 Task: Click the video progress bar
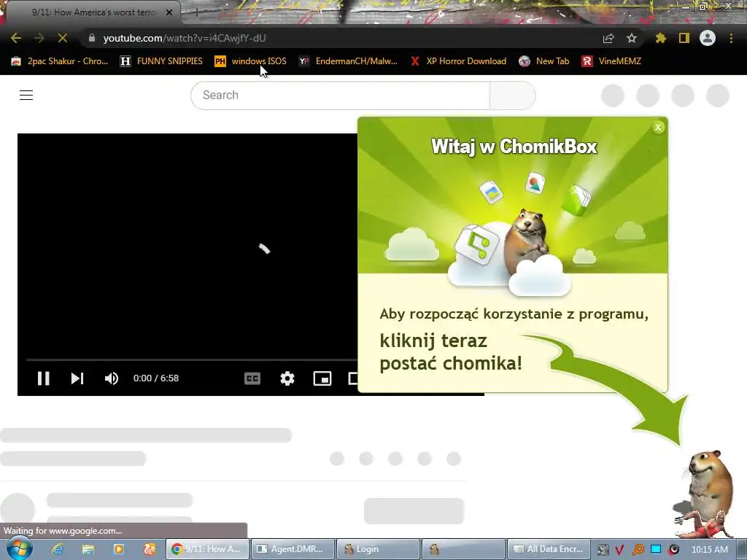[x=192, y=359]
